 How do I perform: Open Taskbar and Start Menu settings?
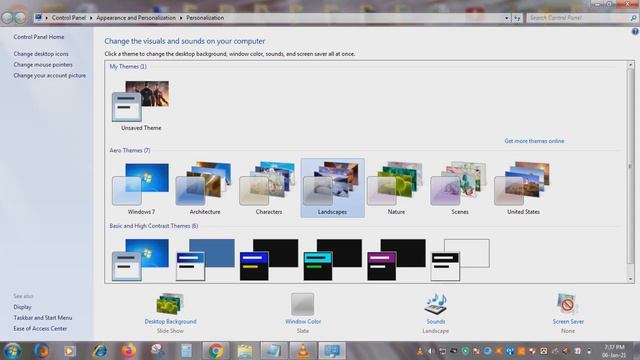(42, 318)
